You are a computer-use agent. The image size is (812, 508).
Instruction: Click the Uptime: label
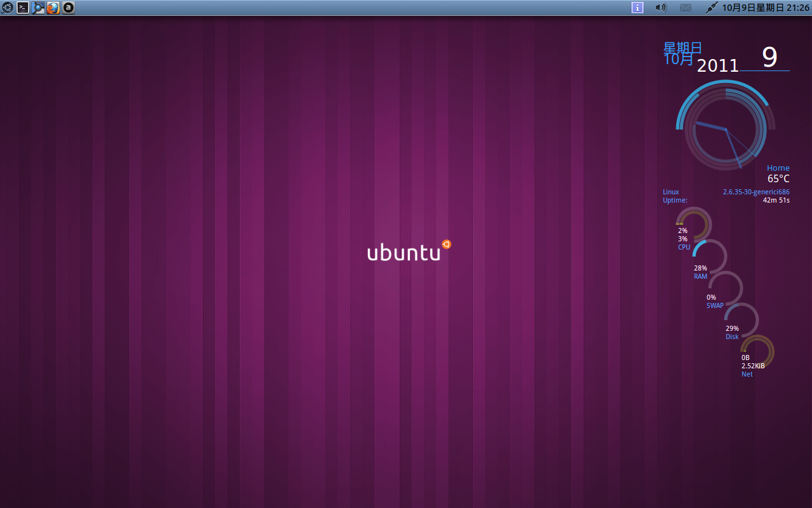point(675,201)
